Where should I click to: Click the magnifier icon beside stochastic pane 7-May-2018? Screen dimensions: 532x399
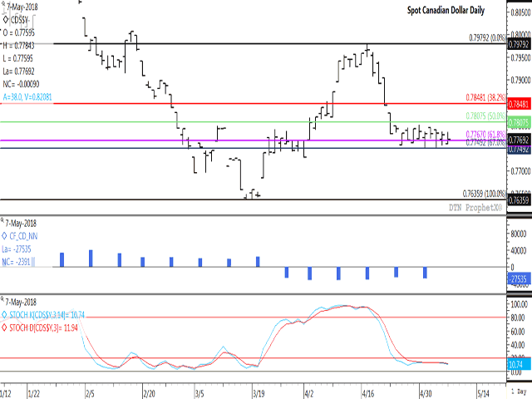coord(2,299)
